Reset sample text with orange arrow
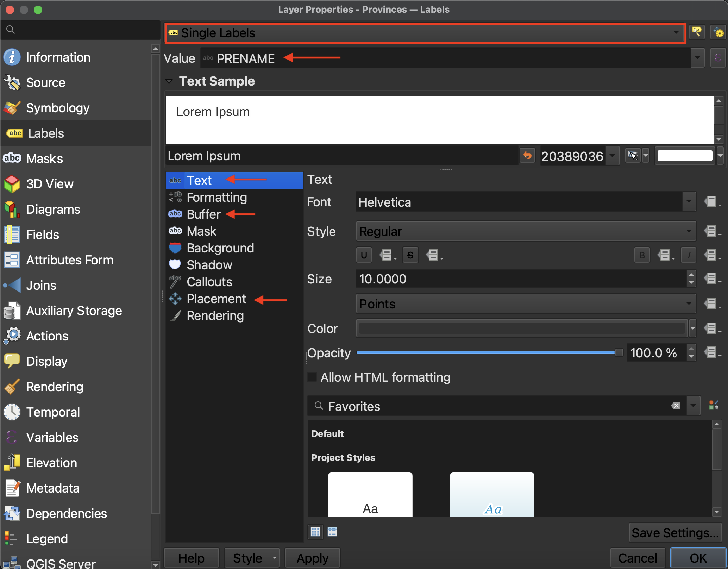The image size is (728, 569). coord(527,155)
